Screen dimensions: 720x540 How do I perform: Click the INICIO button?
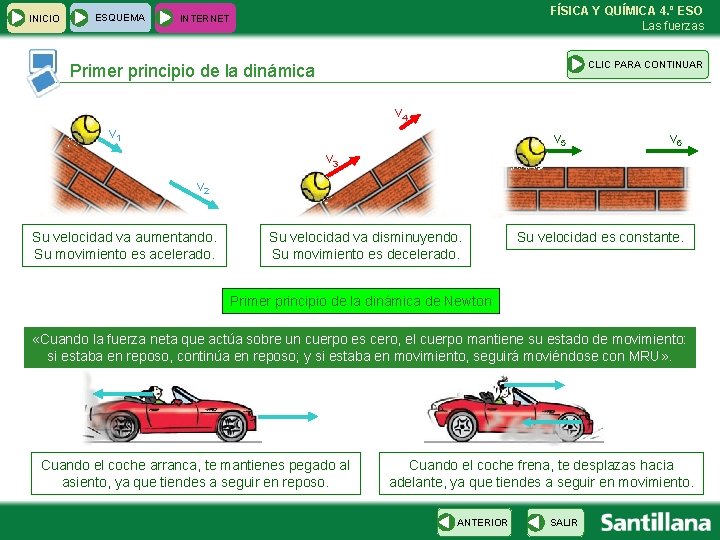click(x=36, y=18)
